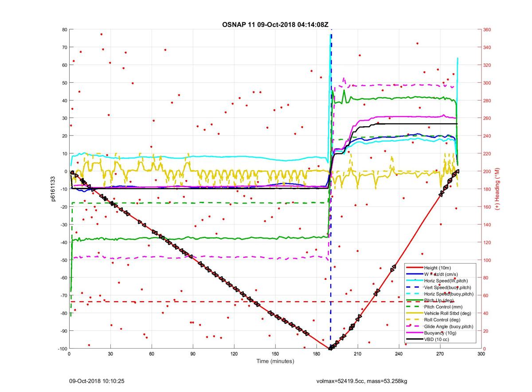Click the 360 heading tick label
532x392 pixels.
click(x=487, y=30)
